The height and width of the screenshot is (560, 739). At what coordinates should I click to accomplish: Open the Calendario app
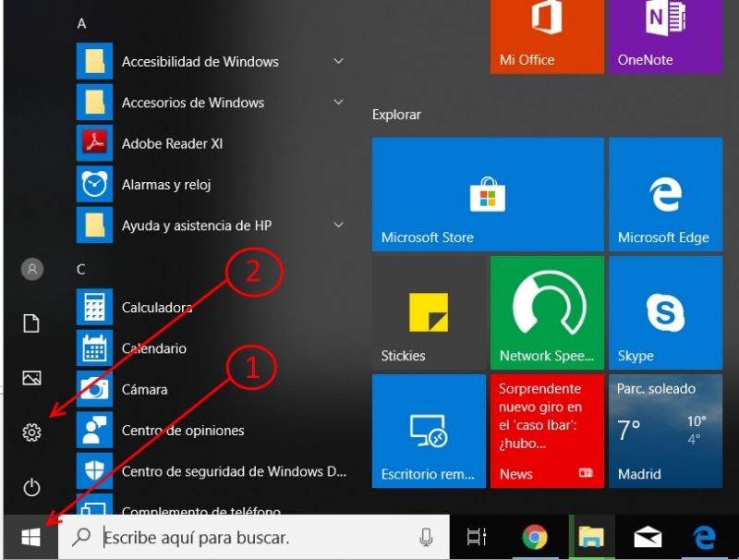tap(212, 348)
